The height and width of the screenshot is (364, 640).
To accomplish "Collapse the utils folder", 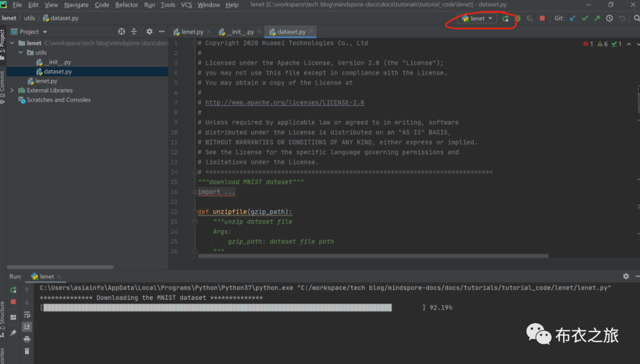I will coord(21,53).
